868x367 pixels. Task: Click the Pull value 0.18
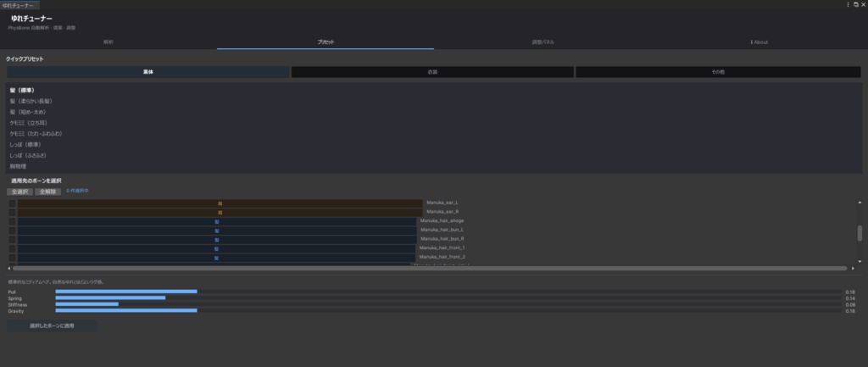point(849,292)
